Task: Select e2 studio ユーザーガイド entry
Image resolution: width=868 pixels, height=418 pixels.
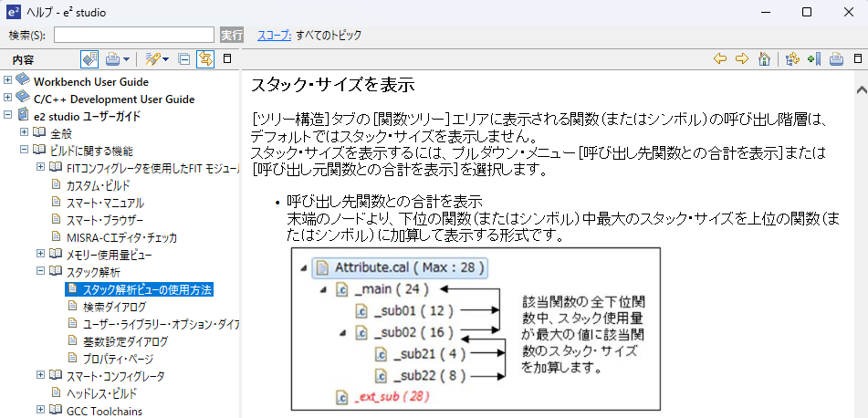Action: click(87, 117)
